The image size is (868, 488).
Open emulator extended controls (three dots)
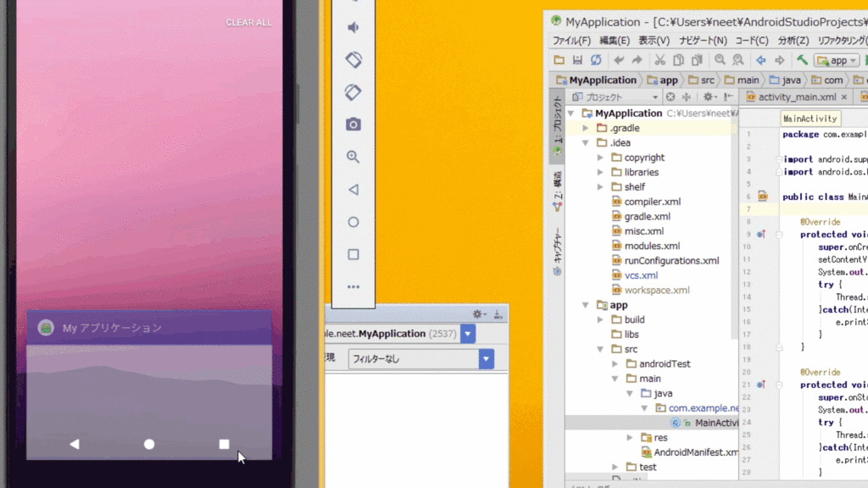(353, 286)
